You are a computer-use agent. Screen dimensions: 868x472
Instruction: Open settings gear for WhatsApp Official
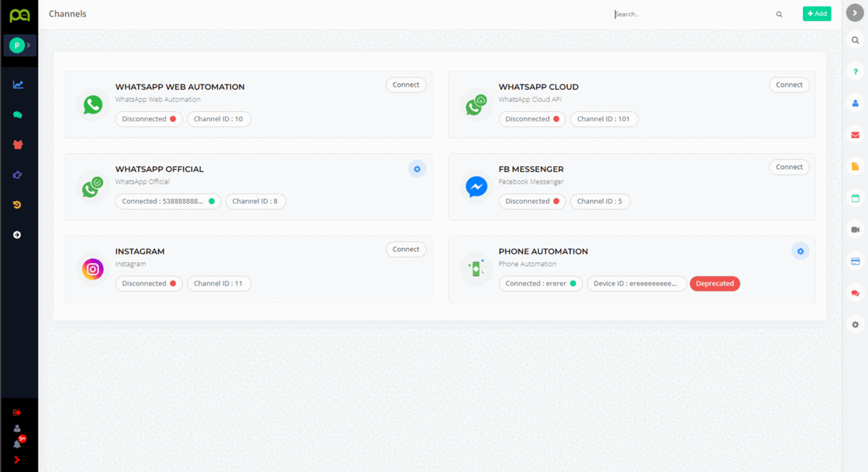pos(417,169)
